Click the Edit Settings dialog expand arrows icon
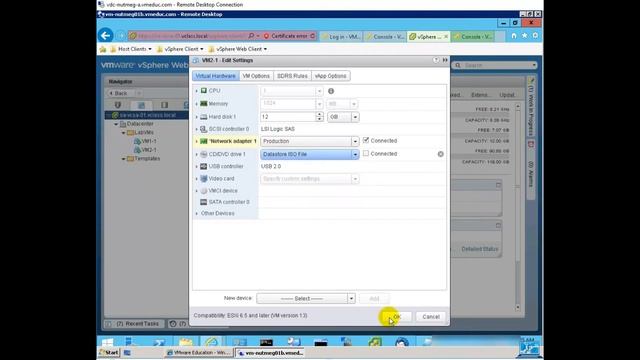The width and height of the screenshot is (640, 360). [x=445, y=60]
